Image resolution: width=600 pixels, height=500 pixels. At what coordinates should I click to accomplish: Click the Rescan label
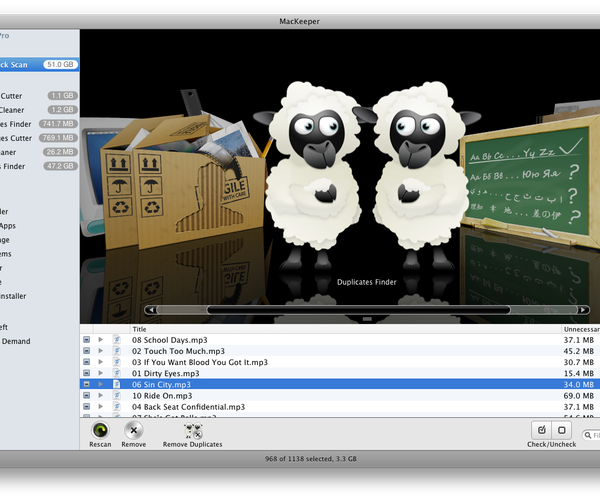100,444
